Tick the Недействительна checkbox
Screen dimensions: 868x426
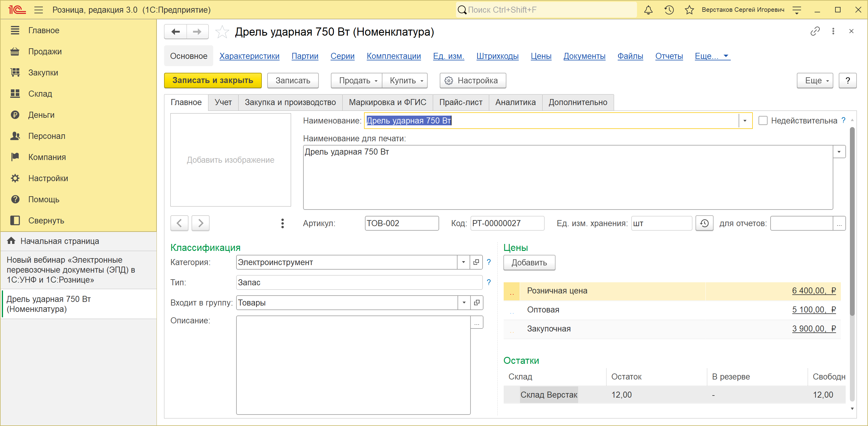tap(763, 120)
